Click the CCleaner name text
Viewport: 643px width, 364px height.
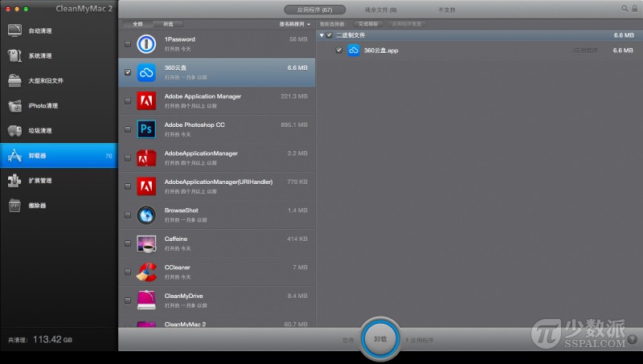point(177,268)
